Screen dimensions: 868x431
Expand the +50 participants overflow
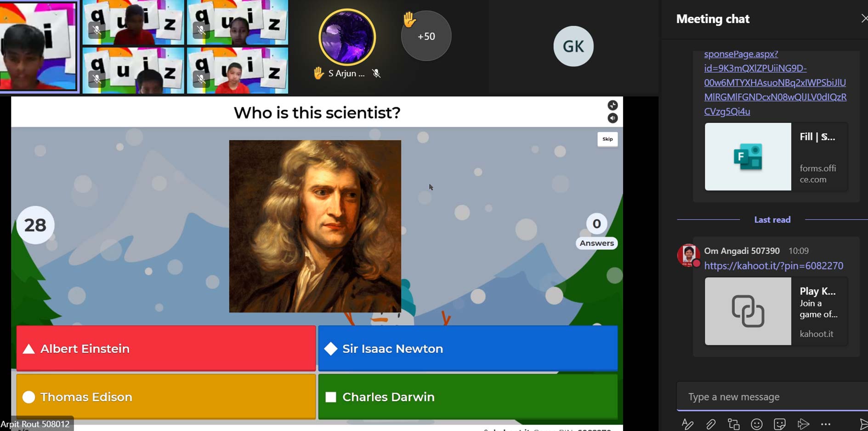tap(426, 36)
